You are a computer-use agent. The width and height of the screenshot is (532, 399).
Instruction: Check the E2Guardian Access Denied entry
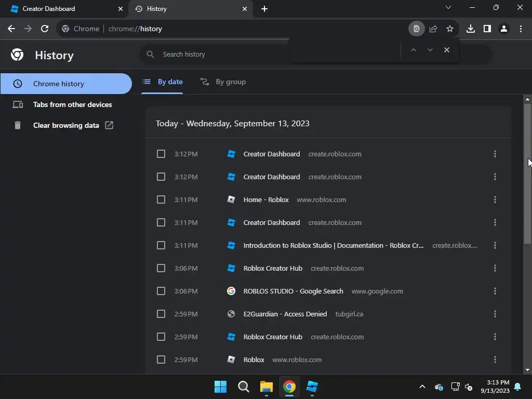pos(161,314)
